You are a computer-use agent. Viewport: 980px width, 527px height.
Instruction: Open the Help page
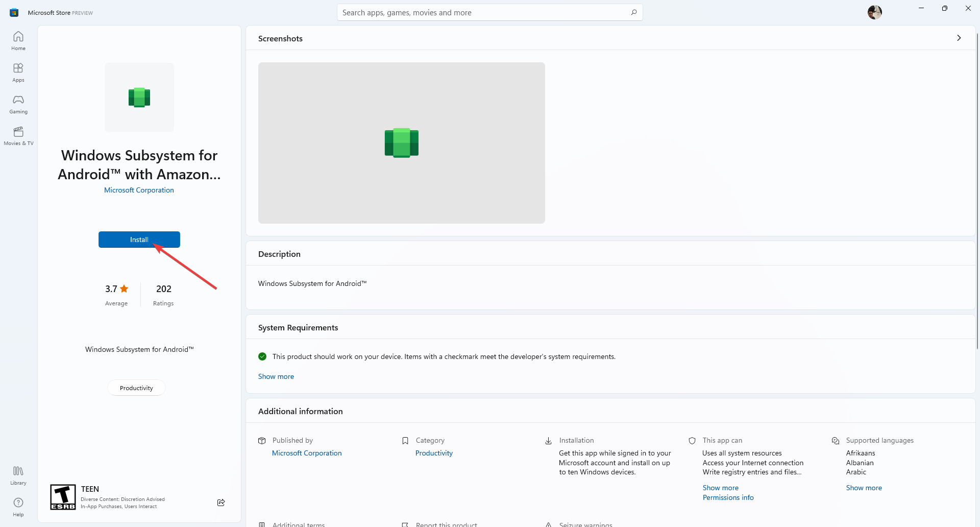pos(18,507)
